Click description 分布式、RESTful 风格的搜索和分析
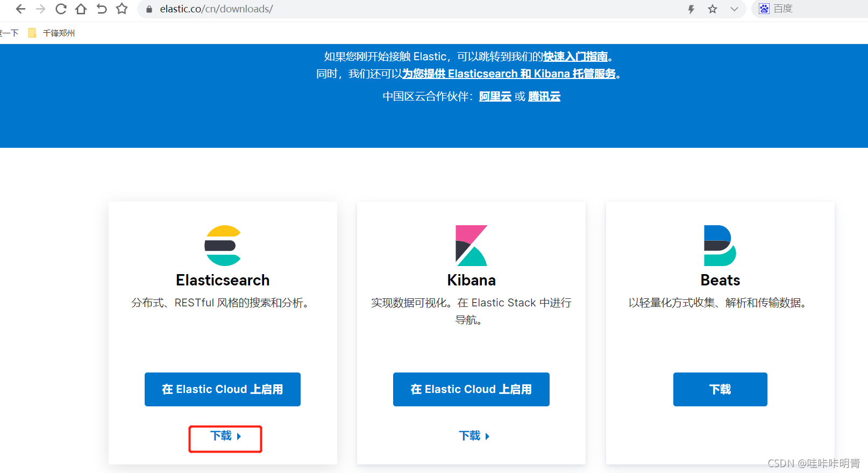This screenshot has width=868, height=473. (220, 303)
